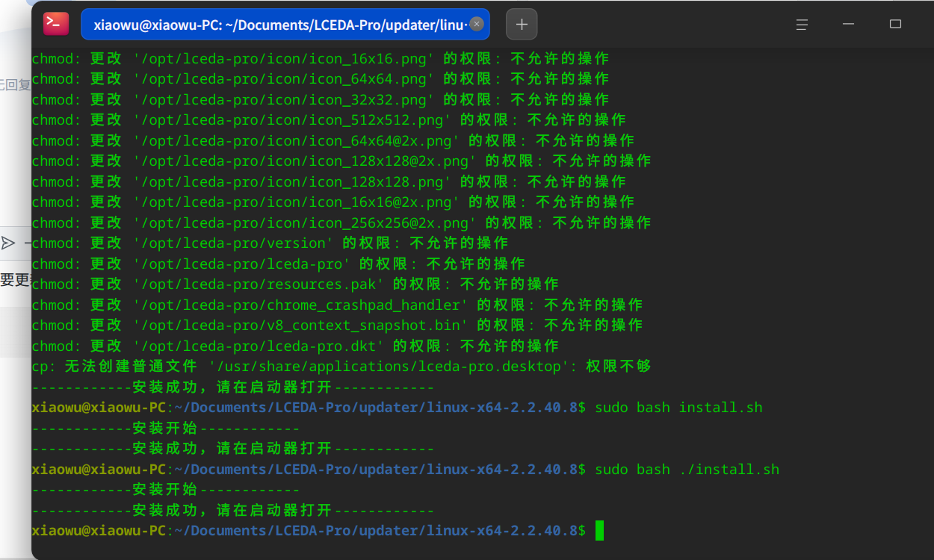Click the path '/opt/lceda-pro/icon/icon_64x64.png'
Image resolution: width=934 pixels, height=560 pixels.
284,78
